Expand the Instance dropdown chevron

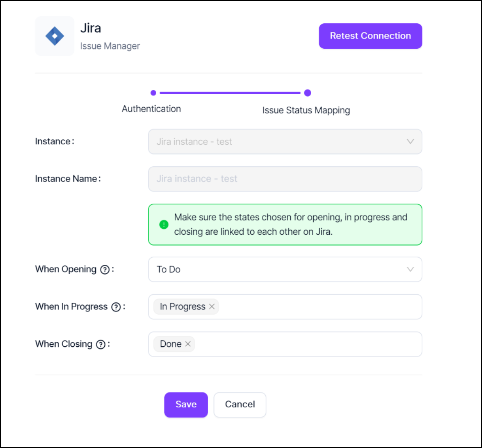click(410, 141)
